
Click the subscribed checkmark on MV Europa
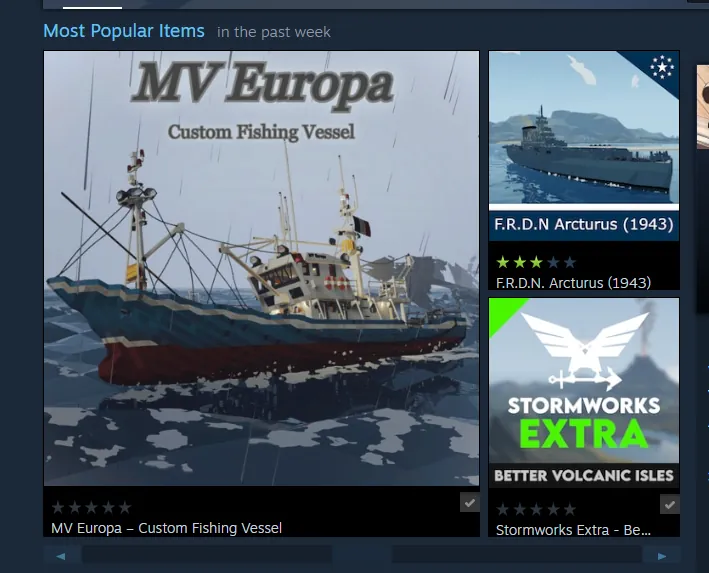tap(470, 502)
